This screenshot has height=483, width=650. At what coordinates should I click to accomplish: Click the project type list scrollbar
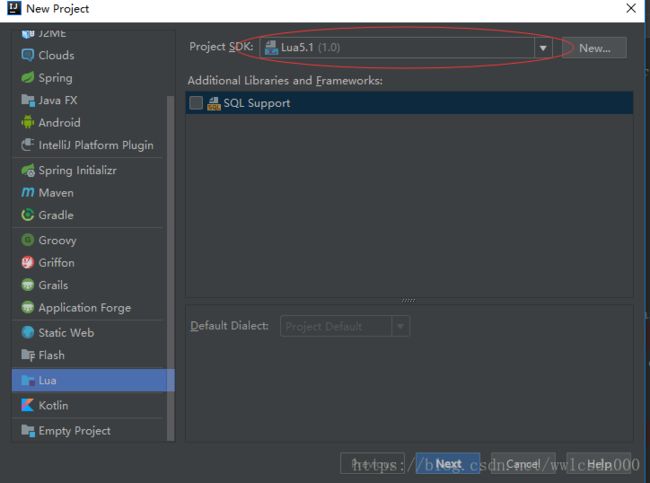point(170,268)
